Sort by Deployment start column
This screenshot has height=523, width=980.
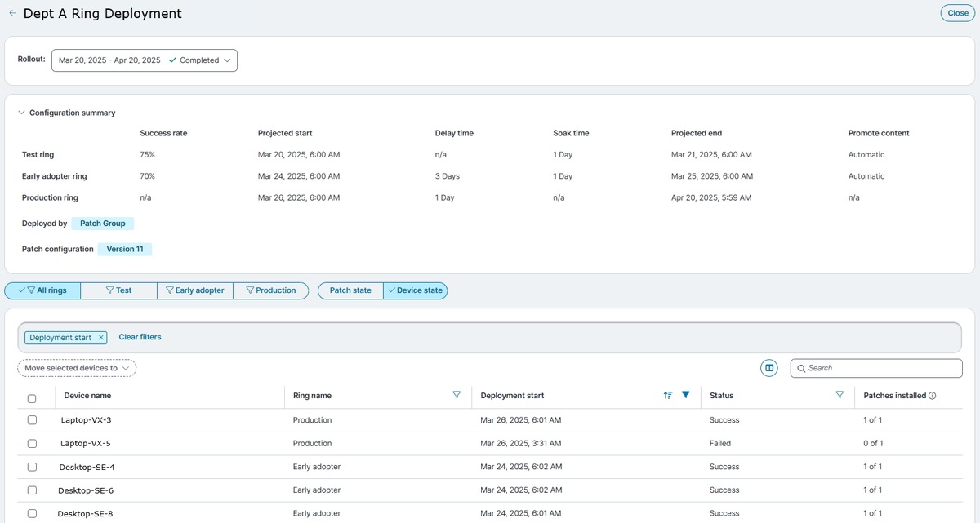click(668, 395)
